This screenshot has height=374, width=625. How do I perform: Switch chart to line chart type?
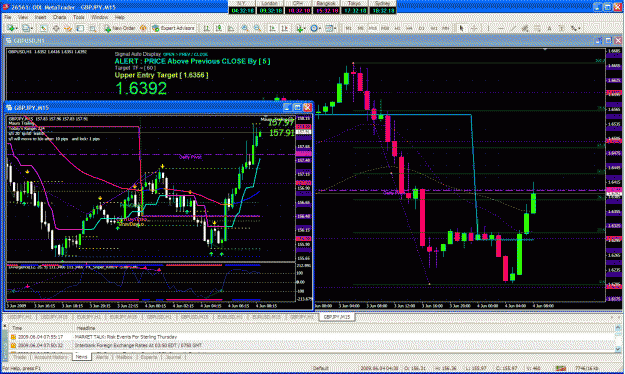[x=231, y=28]
